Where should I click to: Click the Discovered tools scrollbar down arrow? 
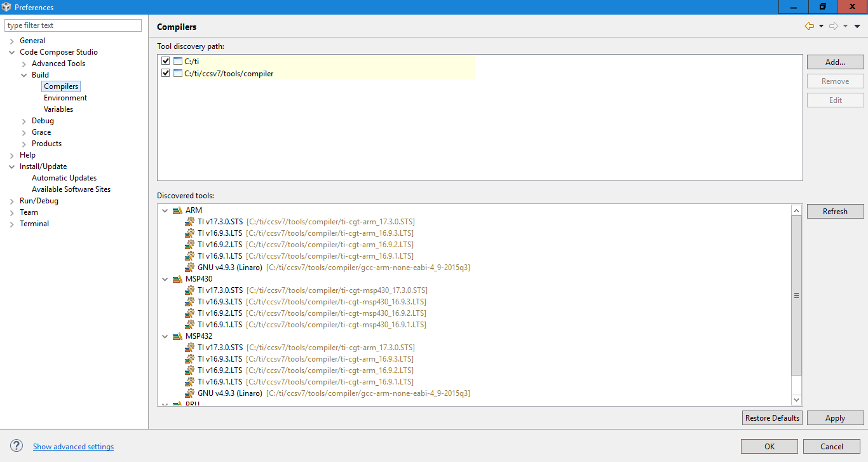tap(797, 400)
